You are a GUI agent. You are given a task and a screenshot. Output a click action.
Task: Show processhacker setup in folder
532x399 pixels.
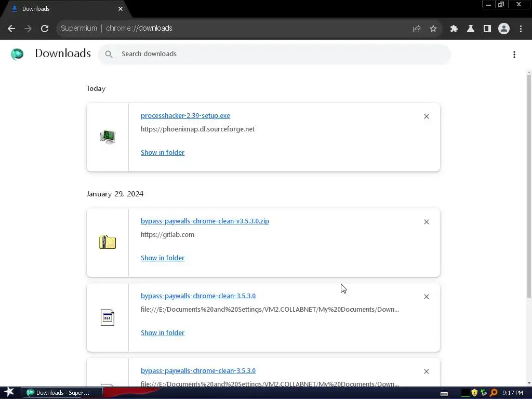163,153
